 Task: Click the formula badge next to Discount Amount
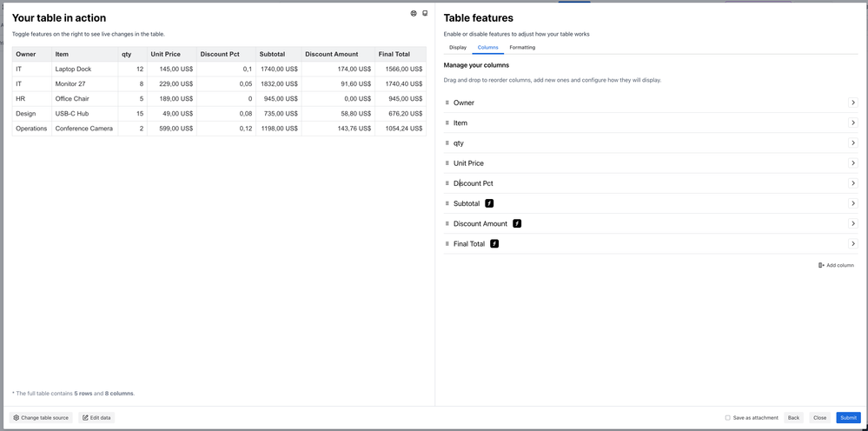(x=517, y=223)
